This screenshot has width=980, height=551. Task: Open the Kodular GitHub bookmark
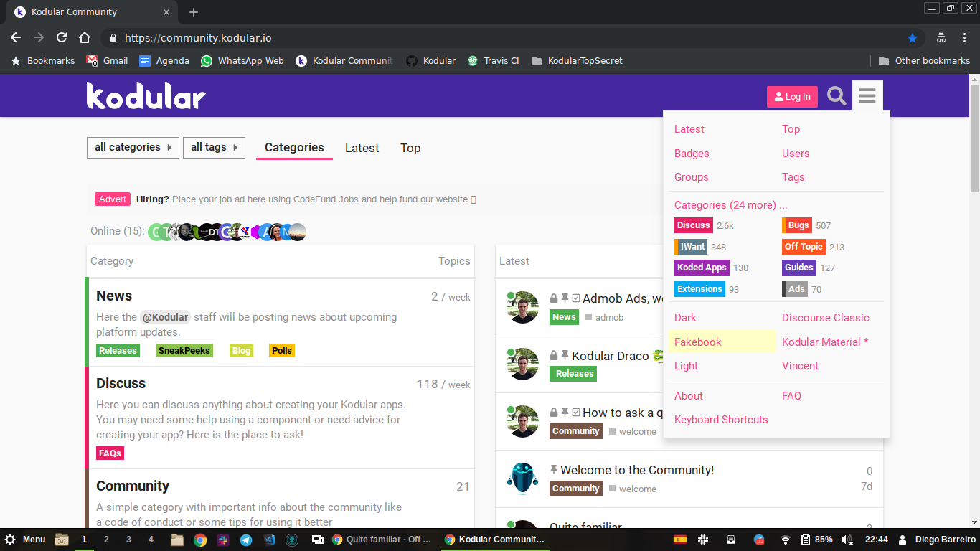[x=430, y=61]
